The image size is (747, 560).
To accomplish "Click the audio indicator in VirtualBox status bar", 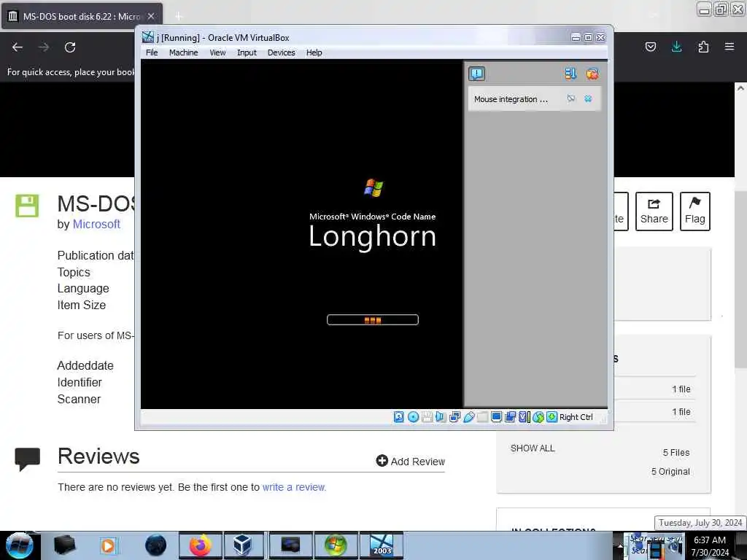I will tap(441, 416).
